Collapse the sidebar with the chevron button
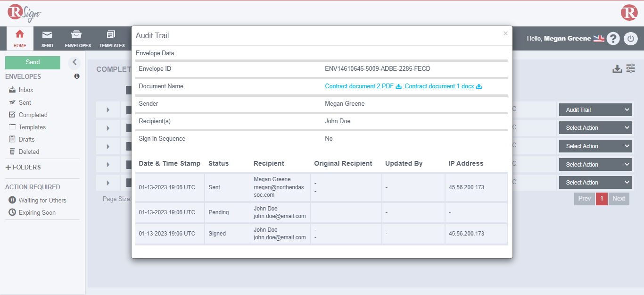 tap(74, 62)
